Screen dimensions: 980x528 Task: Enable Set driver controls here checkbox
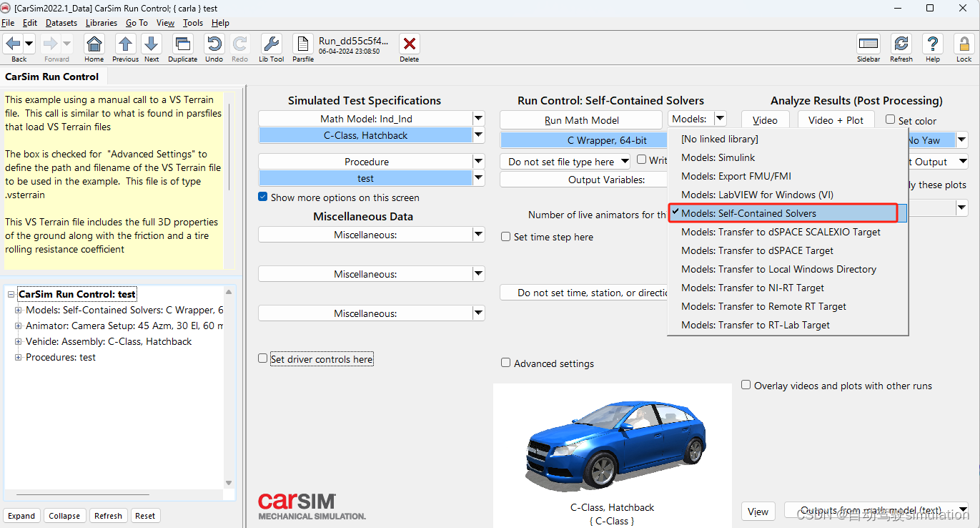tap(263, 358)
